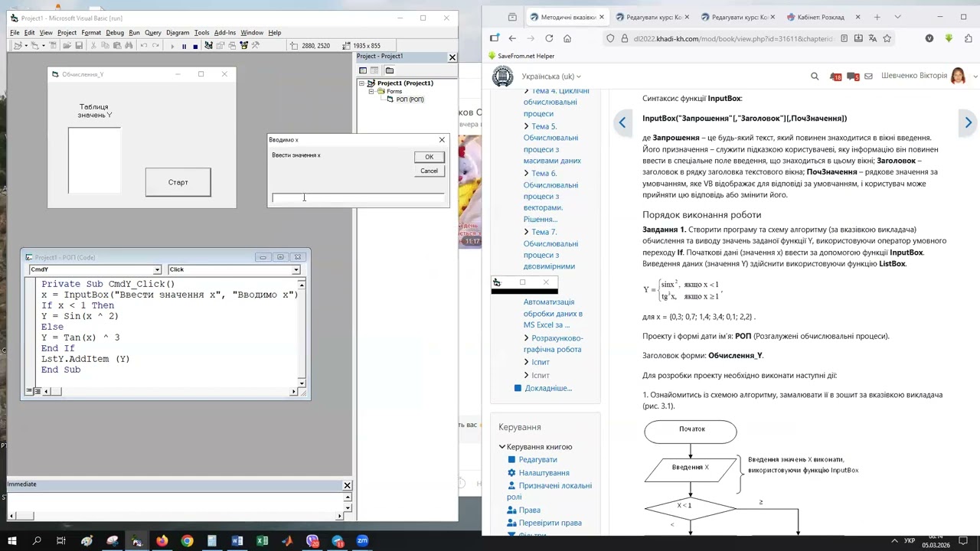Click the Break (pause) button in VB toolbar

pos(184,47)
